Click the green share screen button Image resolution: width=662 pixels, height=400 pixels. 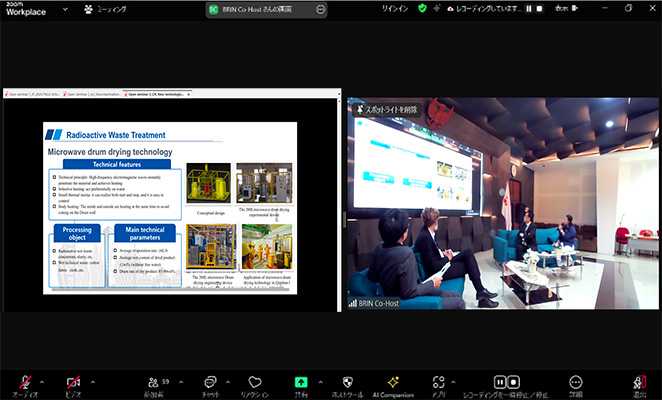(x=301, y=382)
